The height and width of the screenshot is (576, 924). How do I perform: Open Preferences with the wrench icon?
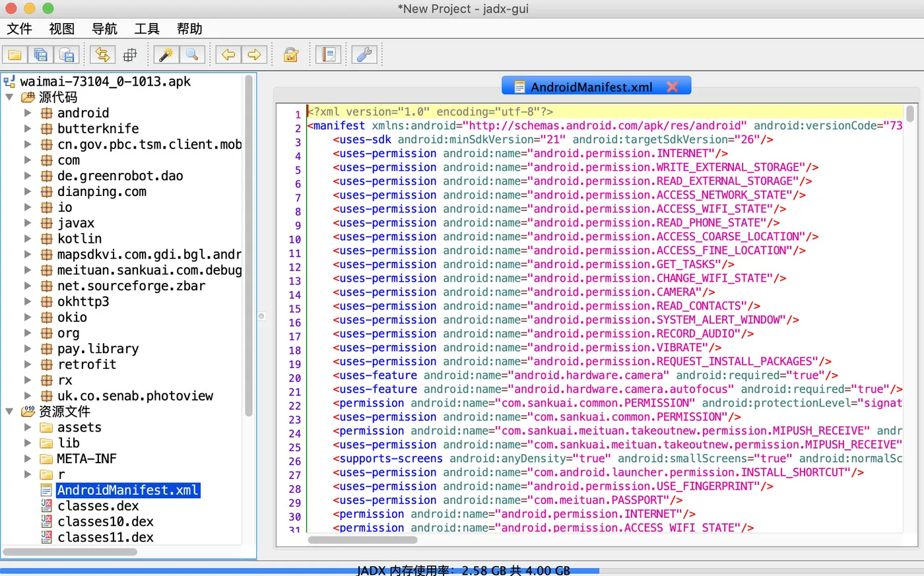tap(365, 55)
